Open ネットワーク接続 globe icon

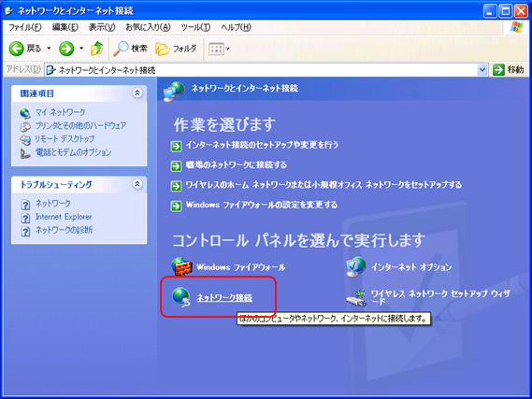(181, 297)
